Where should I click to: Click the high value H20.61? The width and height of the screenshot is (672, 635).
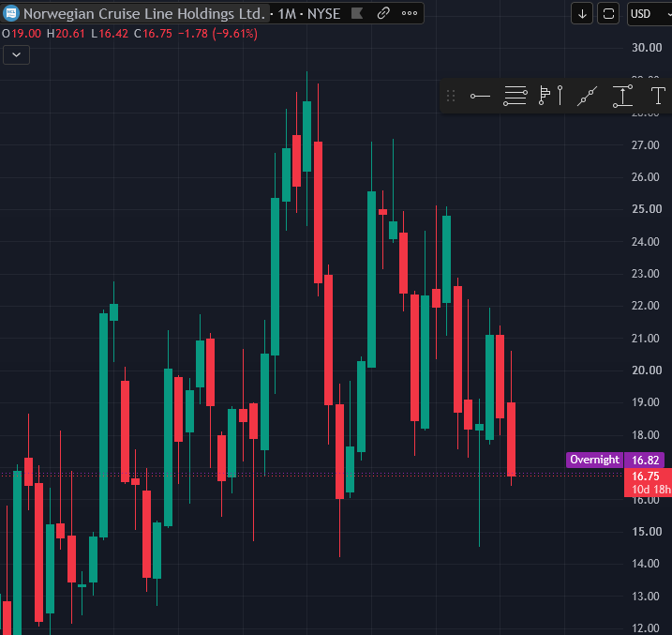coord(66,34)
